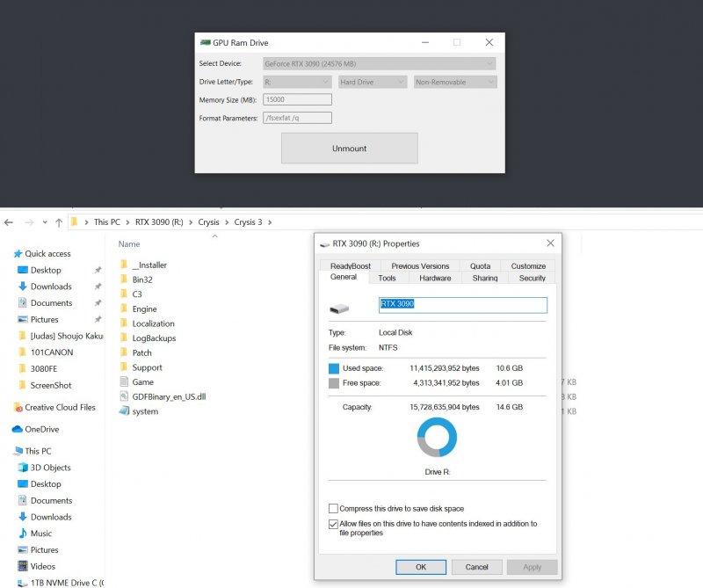Click Creative Cloud Files icon
Image resolution: width=703 pixels, height=588 pixels.
tap(18, 407)
